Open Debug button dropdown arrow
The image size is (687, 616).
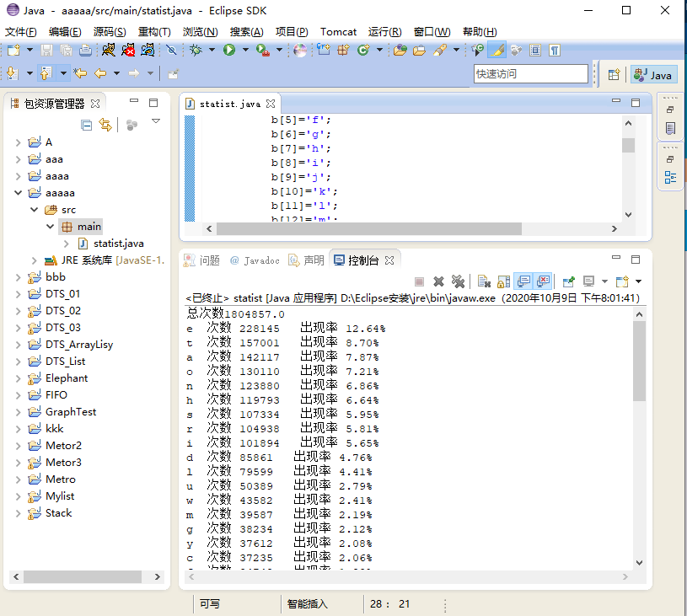click(212, 50)
